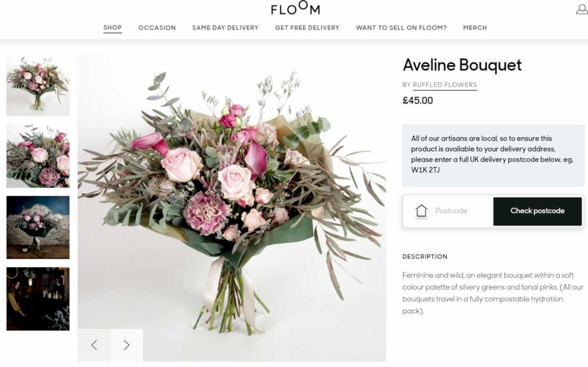Focus the Postcode input field
Image resolution: width=588 pixels, height=367 pixels.
[461, 211]
